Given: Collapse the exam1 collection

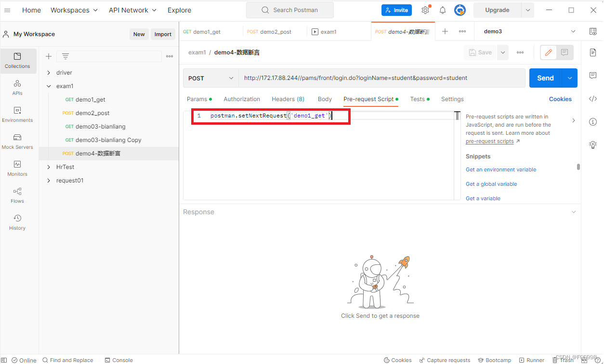Looking at the screenshot, I should click(x=49, y=86).
